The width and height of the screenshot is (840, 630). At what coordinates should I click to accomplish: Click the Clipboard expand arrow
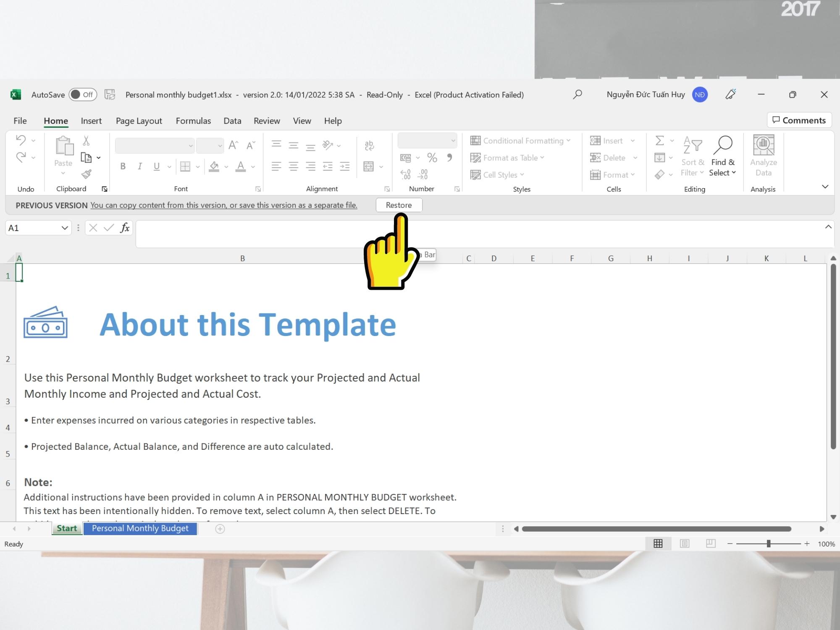coord(104,189)
